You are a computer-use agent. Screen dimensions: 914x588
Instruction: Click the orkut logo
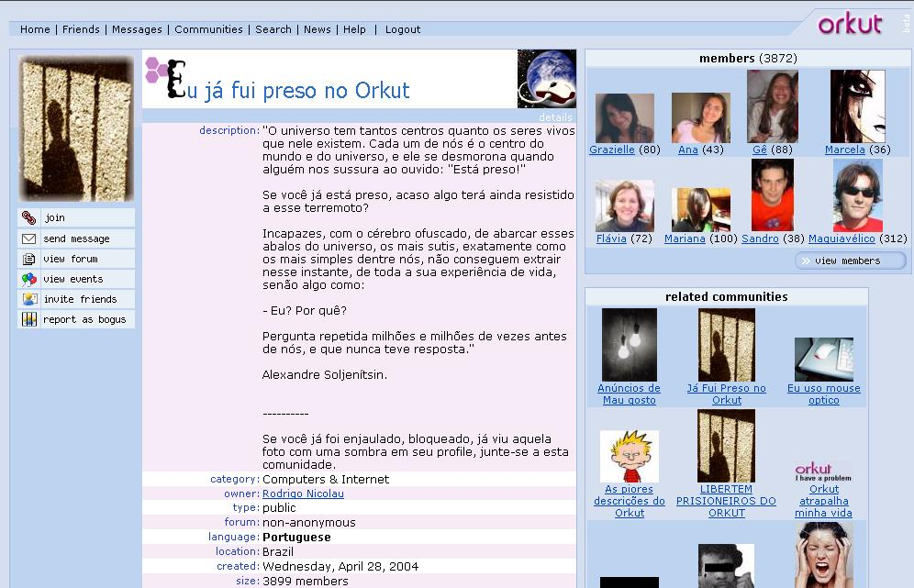click(850, 24)
